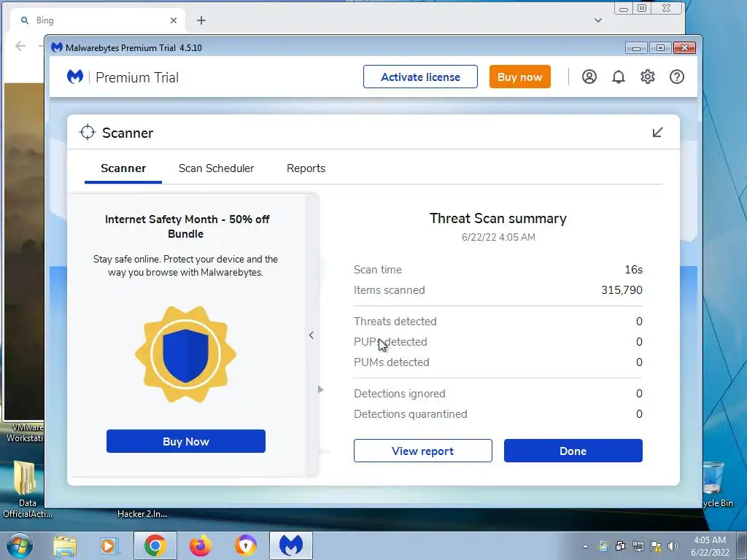
Task: Click the blue Buy Now promotion button
Action: pos(186,441)
